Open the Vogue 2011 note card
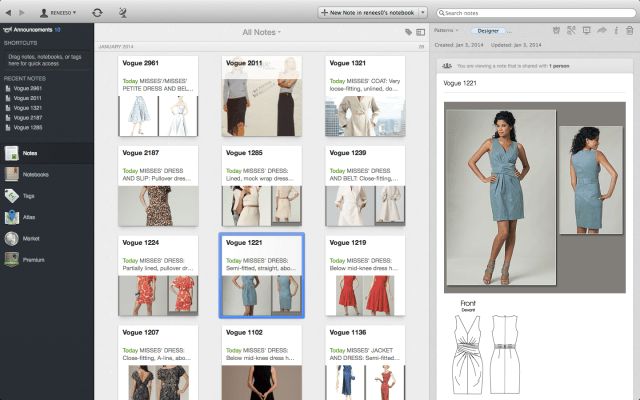The image size is (640, 400). point(262,96)
